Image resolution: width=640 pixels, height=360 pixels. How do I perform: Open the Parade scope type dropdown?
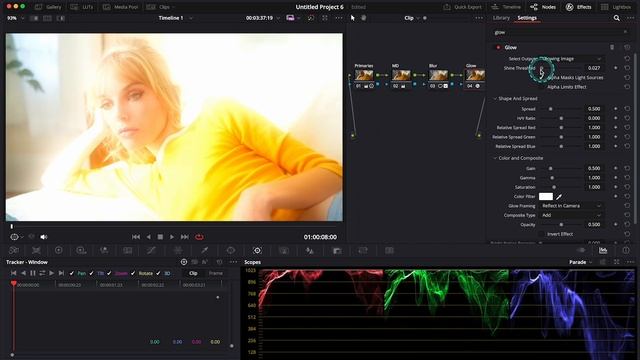(580, 262)
